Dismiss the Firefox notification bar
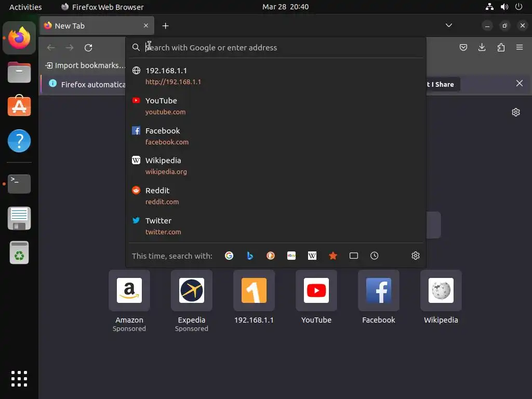This screenshot has width=532, height=399. (x=519, y=83)
